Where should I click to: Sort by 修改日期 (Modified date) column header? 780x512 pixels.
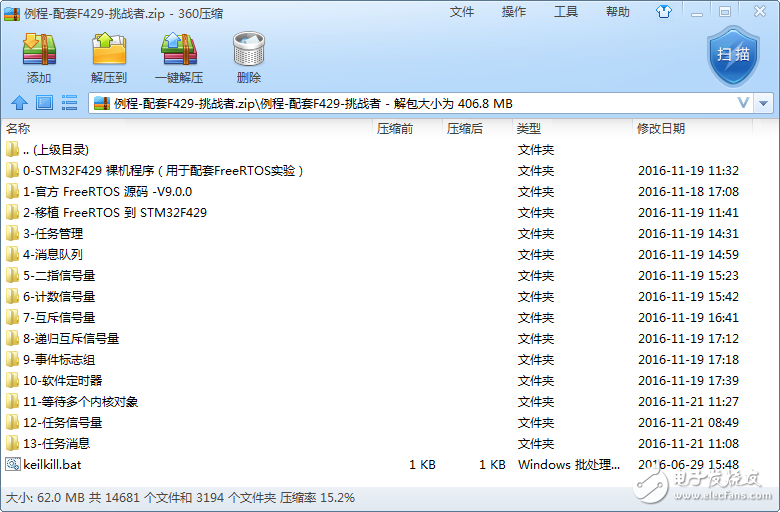coord(661,128)
